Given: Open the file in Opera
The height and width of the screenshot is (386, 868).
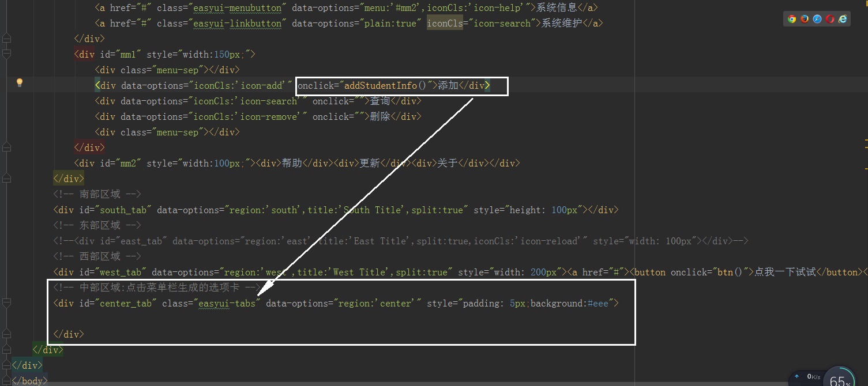Looking at the screenshot, I should point(829,18).
